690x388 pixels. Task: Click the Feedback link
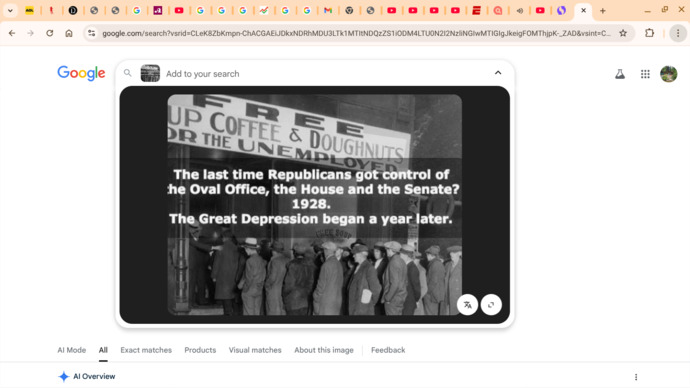pos(388,350)
